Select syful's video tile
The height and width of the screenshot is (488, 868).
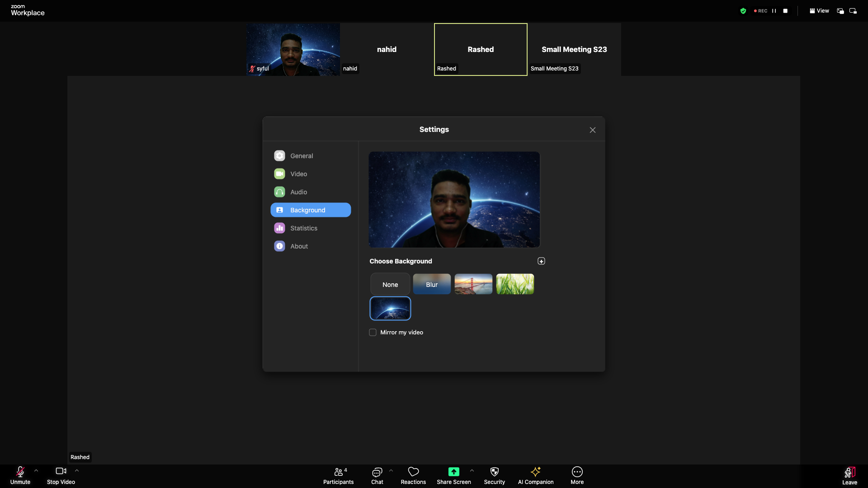[x=293, y=50]
